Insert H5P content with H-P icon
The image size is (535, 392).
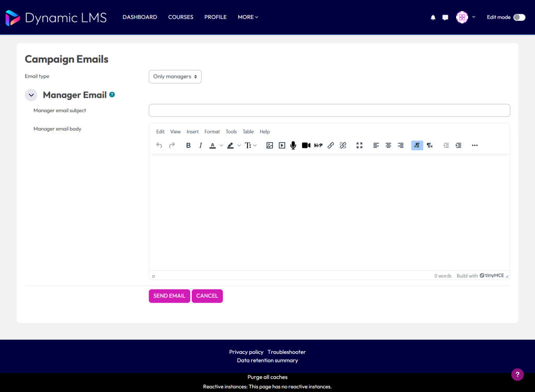pos(318,146)
